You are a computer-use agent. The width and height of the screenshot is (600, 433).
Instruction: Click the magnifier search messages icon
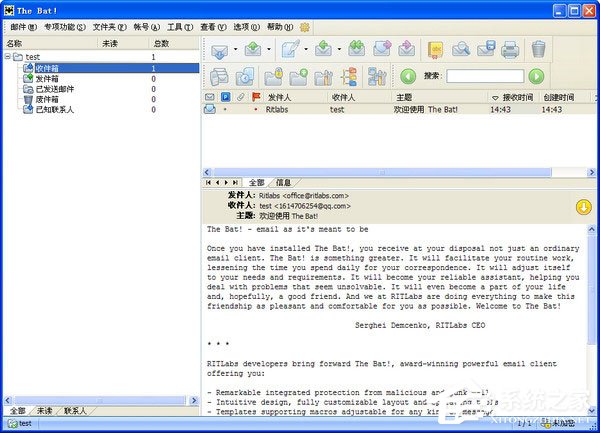(461, 49)
